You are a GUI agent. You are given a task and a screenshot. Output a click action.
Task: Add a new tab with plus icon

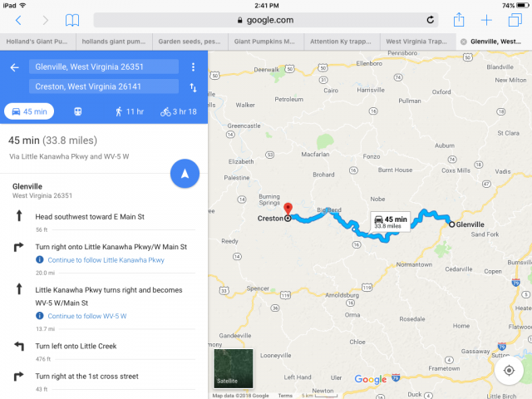486,20
